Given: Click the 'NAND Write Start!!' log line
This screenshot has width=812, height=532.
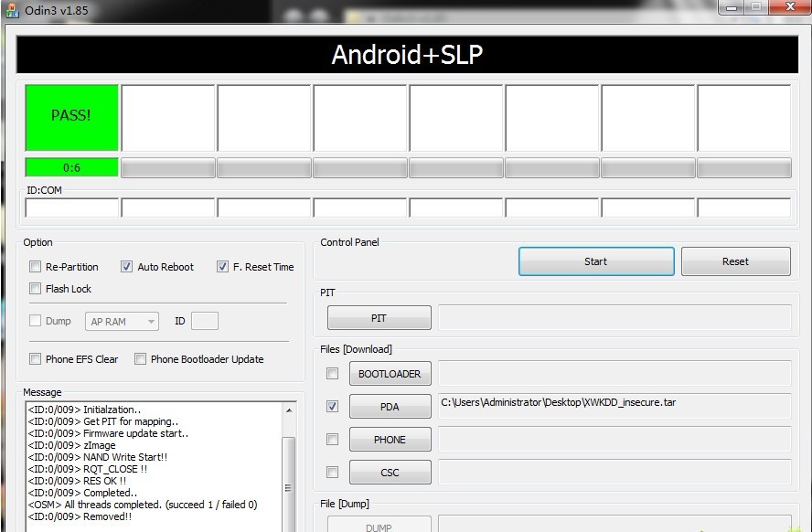Looking at the screenshot, I should (x=97, y=457).
